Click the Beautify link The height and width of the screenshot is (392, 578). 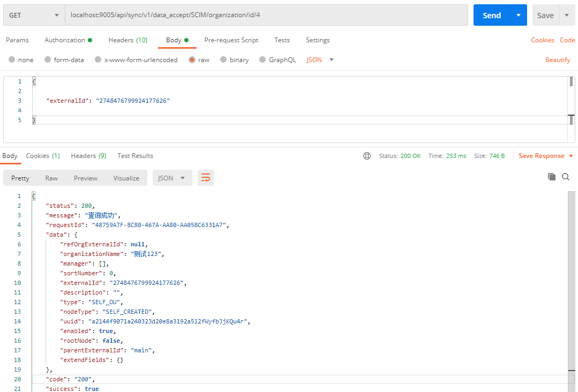557,60
